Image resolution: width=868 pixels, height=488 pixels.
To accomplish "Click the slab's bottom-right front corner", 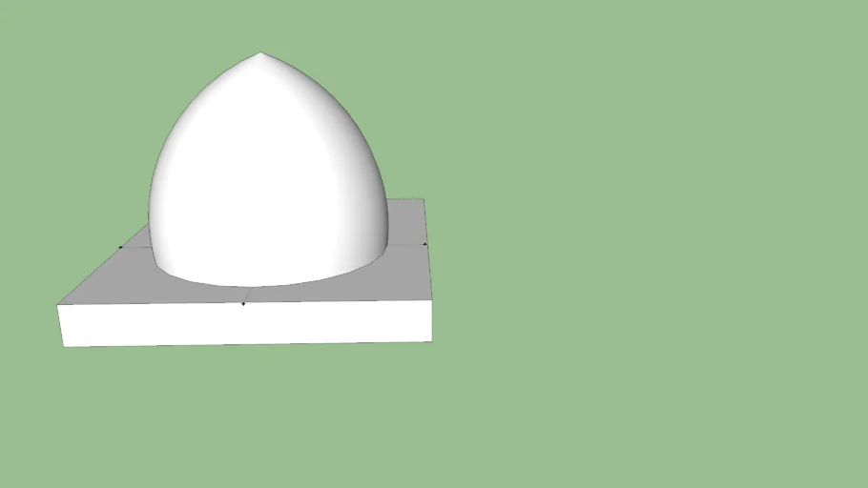I will 431,340.
